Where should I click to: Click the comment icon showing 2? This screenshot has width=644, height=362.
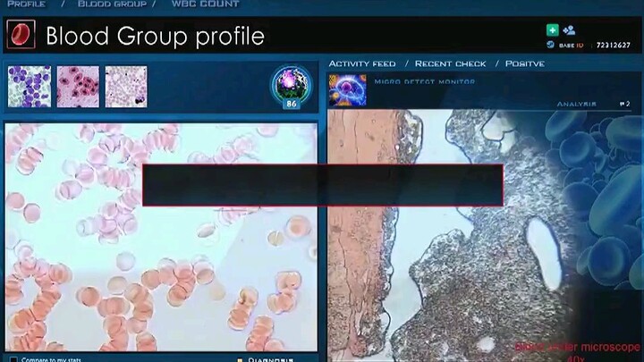coord(624,104)
